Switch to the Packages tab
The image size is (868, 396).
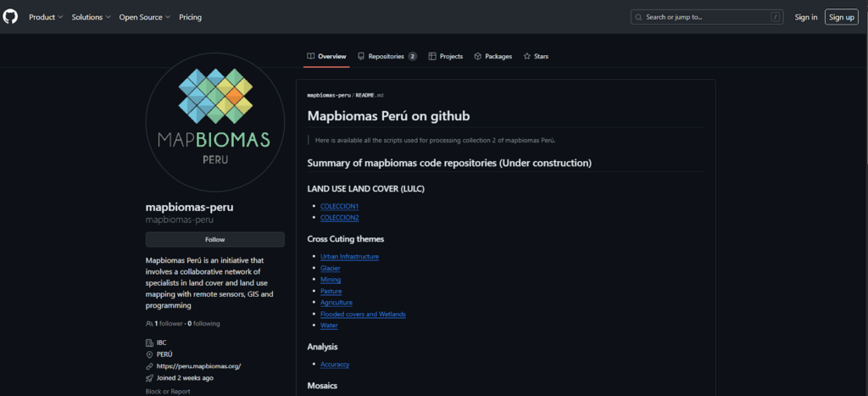pyautogui.click(x=493, y=57)
